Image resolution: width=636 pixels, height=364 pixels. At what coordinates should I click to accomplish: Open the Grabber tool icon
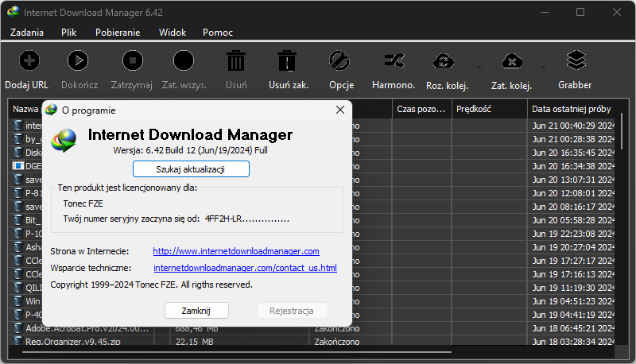(576, 60)
